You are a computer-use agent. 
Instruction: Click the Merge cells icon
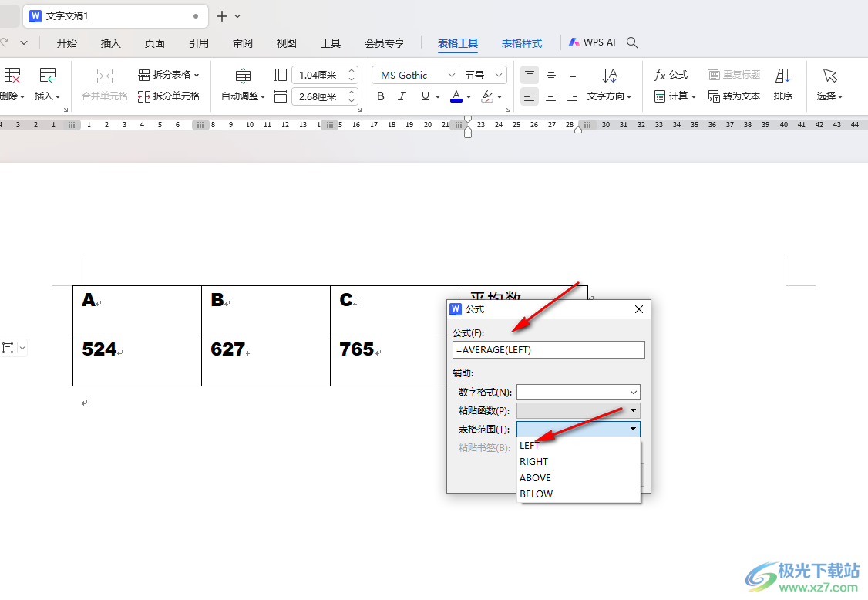pos(105,76)
